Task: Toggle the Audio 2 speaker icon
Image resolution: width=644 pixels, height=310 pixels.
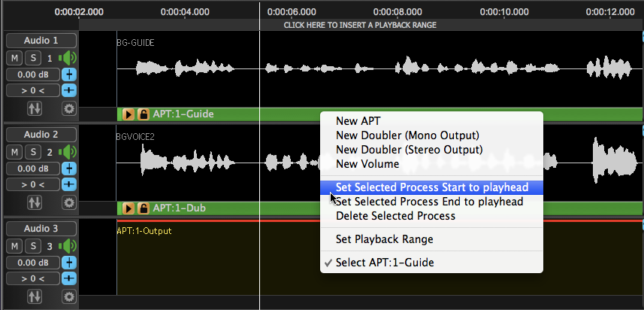Action: (68, 153)
